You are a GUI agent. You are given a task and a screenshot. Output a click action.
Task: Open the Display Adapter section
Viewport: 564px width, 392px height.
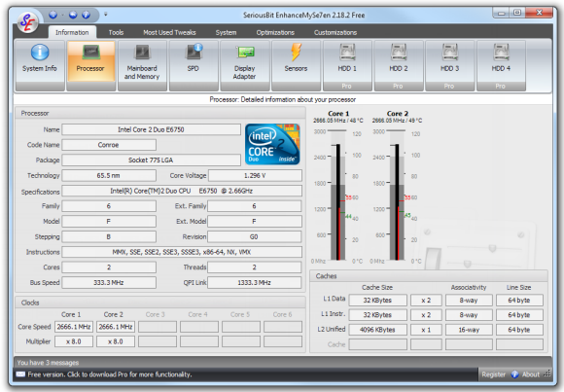click(245, 65)
